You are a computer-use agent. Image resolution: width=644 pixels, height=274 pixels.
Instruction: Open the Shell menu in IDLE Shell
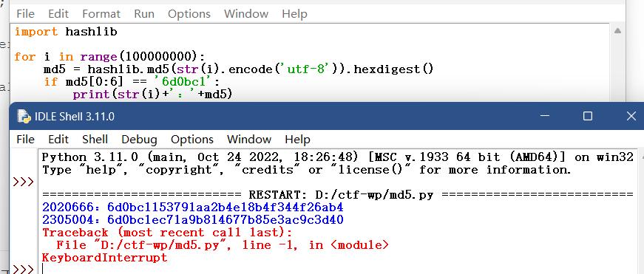95,140
